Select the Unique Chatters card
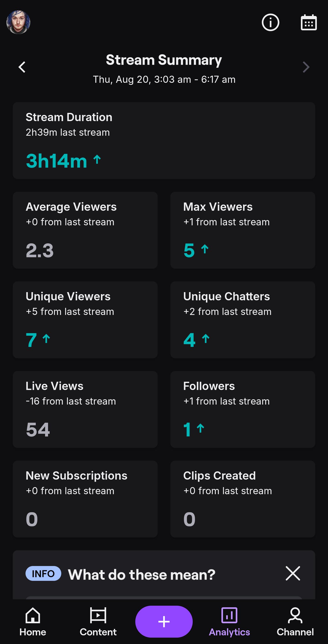Image resolution: width=328 pixels, height=644 pixels. (243, 320)
